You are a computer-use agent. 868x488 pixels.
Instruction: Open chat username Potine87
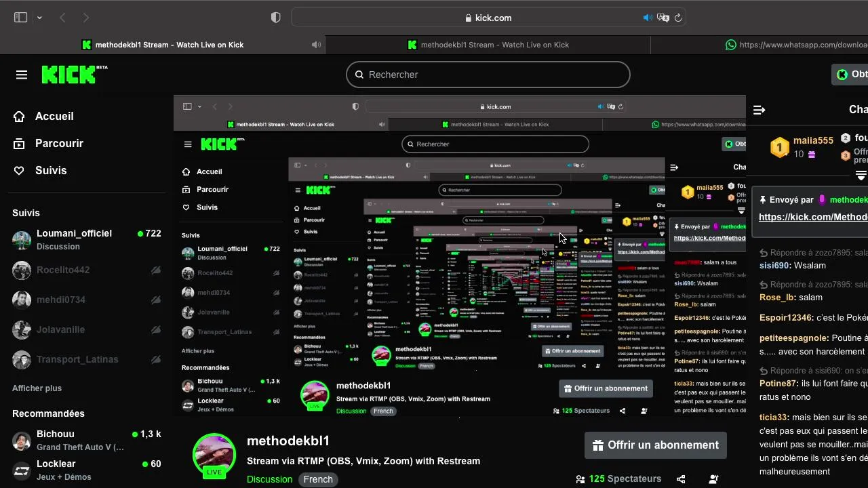(x=779, y=384)
